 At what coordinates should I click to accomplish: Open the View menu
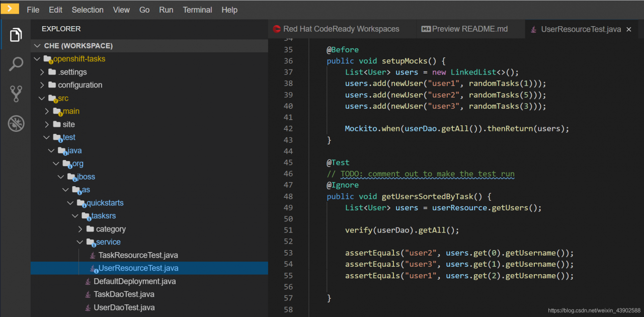click(x=121, y=10)
